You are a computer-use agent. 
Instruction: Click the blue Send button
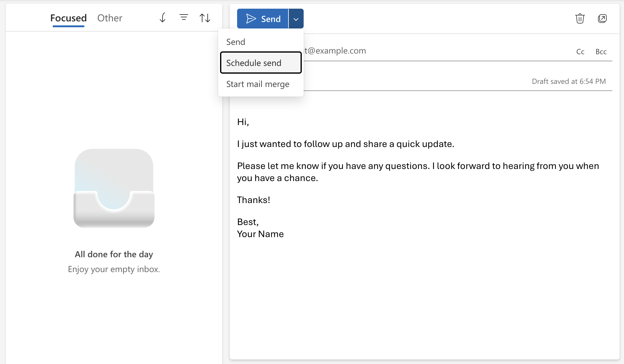(x=262, y=19)
